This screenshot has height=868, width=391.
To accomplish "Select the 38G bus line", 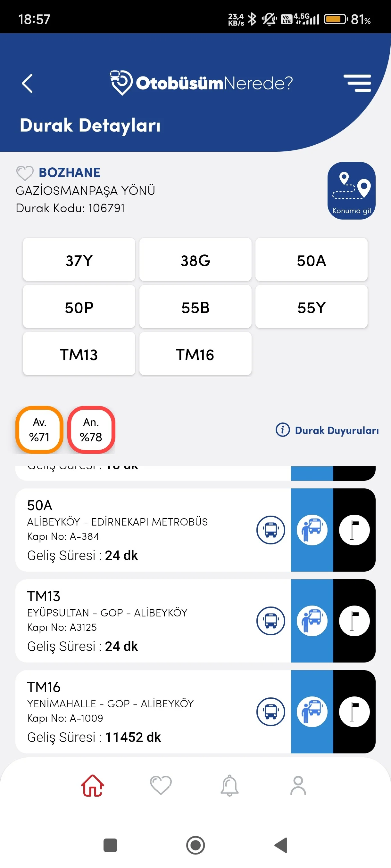I will (x=195, y=260).
